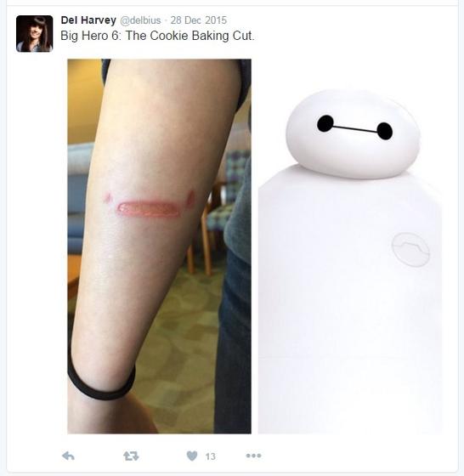Like the tweet with the heart icon
Screen dimensions: 464x476
pos(192,456)
